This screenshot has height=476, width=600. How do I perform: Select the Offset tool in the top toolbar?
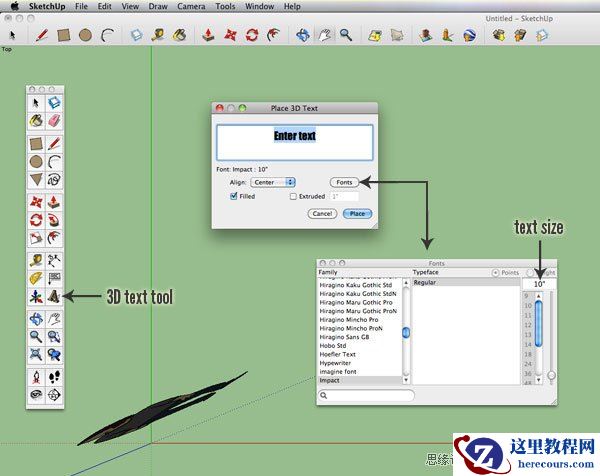point(274,35)
